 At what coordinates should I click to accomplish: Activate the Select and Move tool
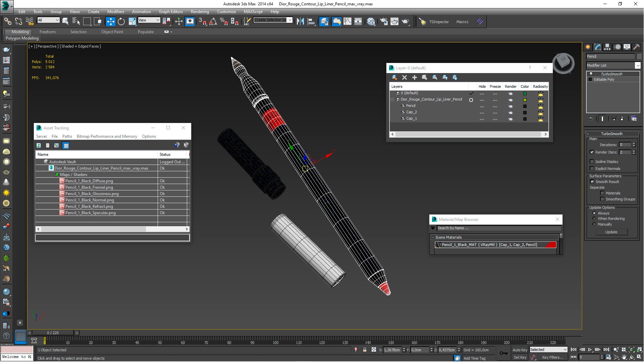click(x=110, y=21)
